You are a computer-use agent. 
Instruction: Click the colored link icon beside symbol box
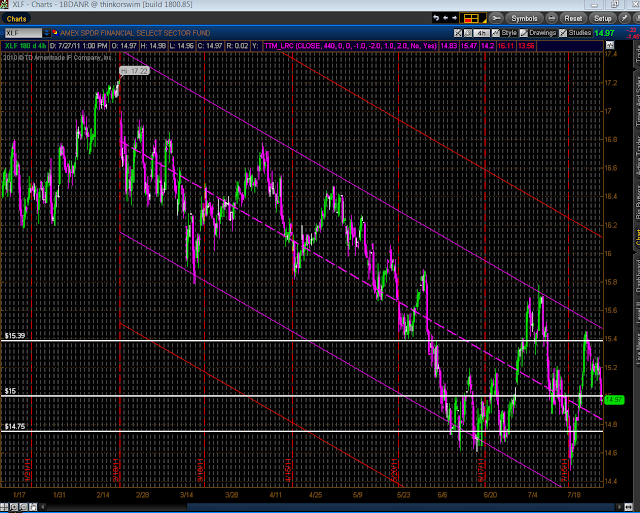55,33
